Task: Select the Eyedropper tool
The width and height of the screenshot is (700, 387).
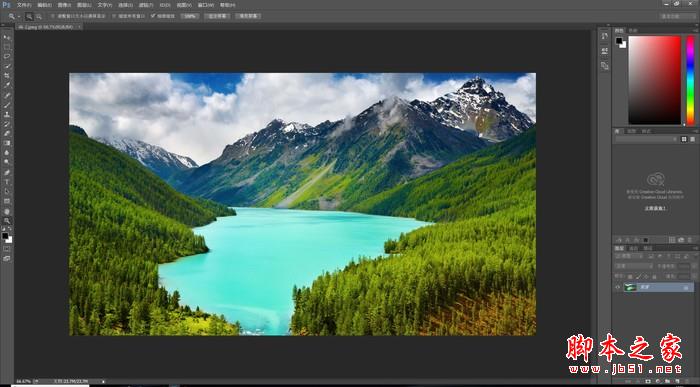Action: 7,85
